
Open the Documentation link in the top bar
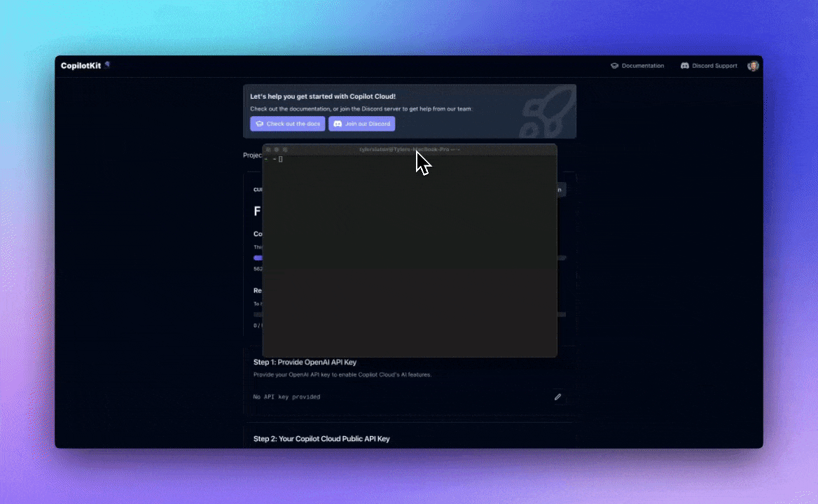[x=642, y=66]
